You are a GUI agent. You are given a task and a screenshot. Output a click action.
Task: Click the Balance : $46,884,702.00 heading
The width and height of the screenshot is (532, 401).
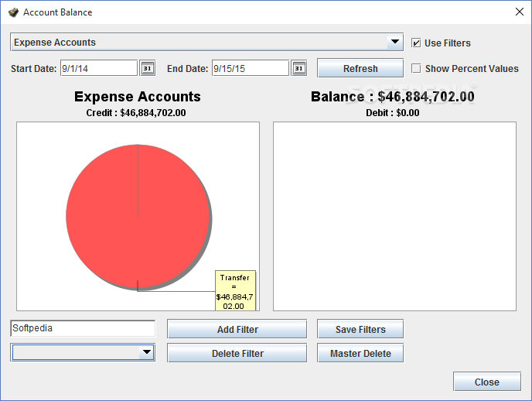click(393, 97)
